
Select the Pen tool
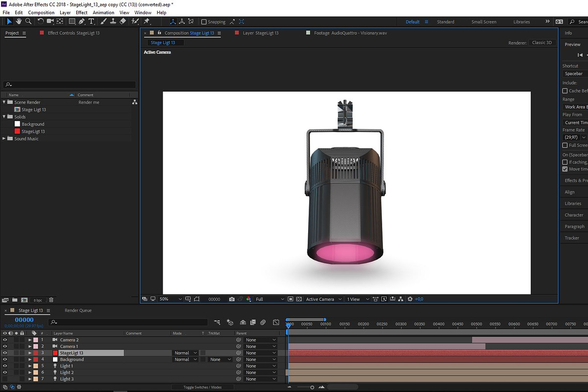(x=82, y=22)
